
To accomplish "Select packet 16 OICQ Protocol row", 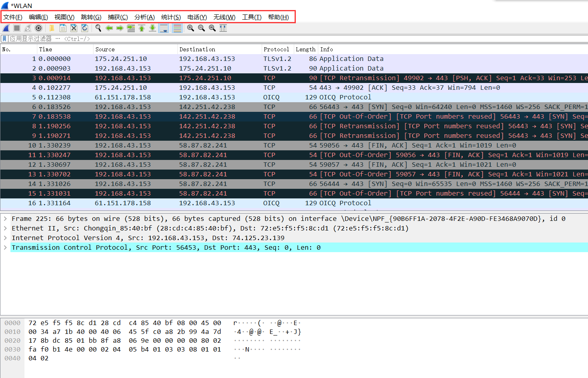I will [294, 203].
